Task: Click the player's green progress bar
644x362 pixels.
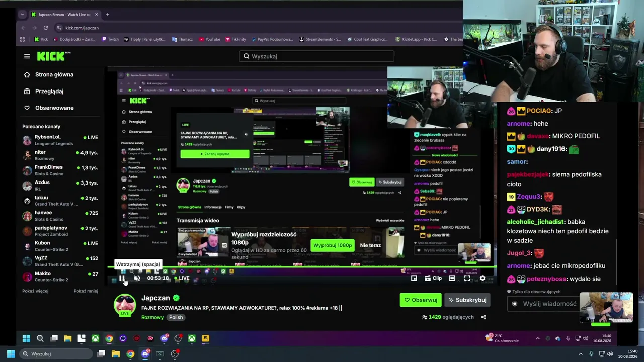Action: (x=302, y=267)
